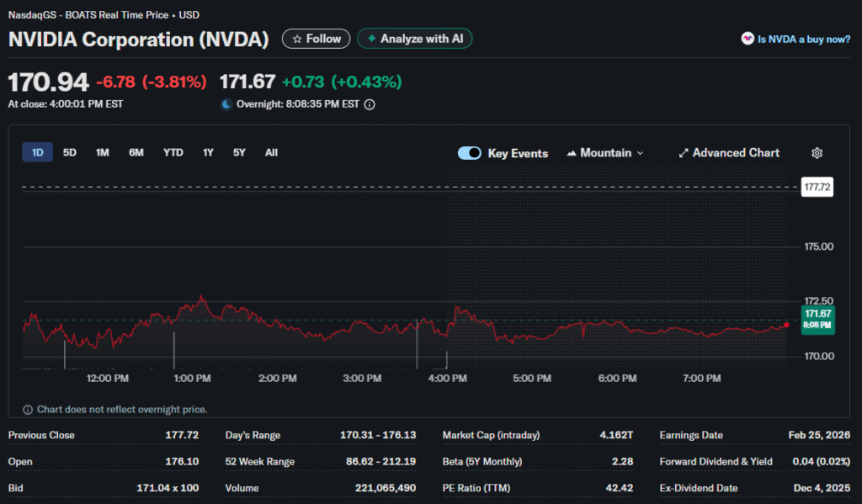Open the Mountain chart type dropdown
This screenshot has height=504, width=862.
tap(605, 153)
